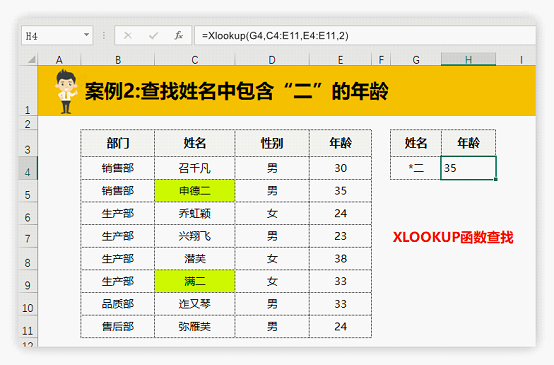Select the lookup cell containing *二

[416, 168]
